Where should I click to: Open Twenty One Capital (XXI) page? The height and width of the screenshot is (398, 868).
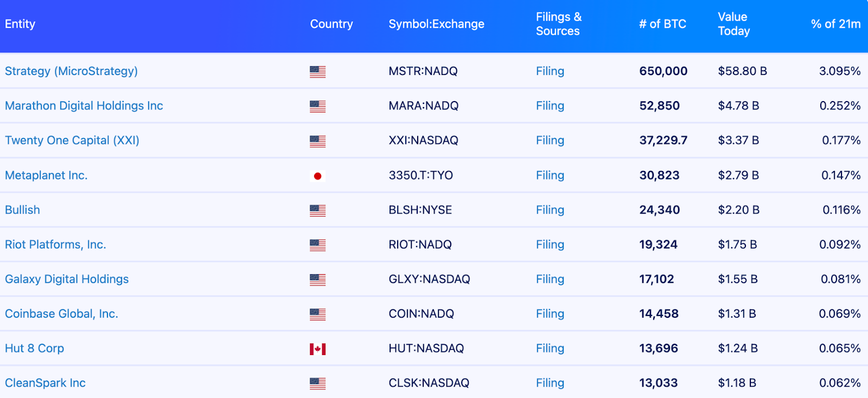click(x=72, y=141)
